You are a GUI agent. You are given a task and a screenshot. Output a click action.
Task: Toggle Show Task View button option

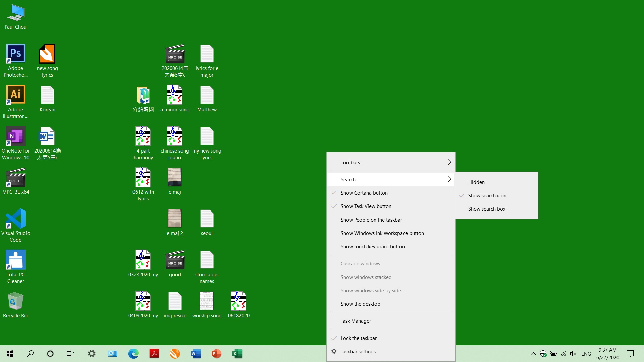click(x=366, y=206)
